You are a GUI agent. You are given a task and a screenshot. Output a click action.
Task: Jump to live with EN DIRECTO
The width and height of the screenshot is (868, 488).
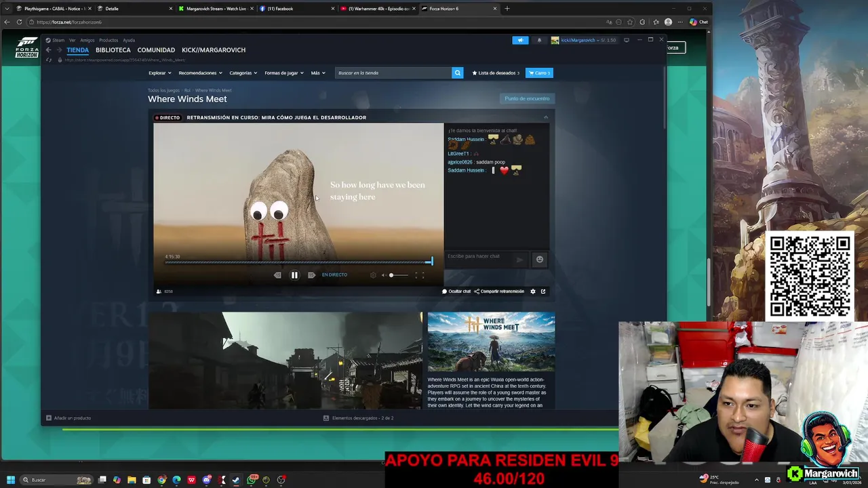(334, 275)
